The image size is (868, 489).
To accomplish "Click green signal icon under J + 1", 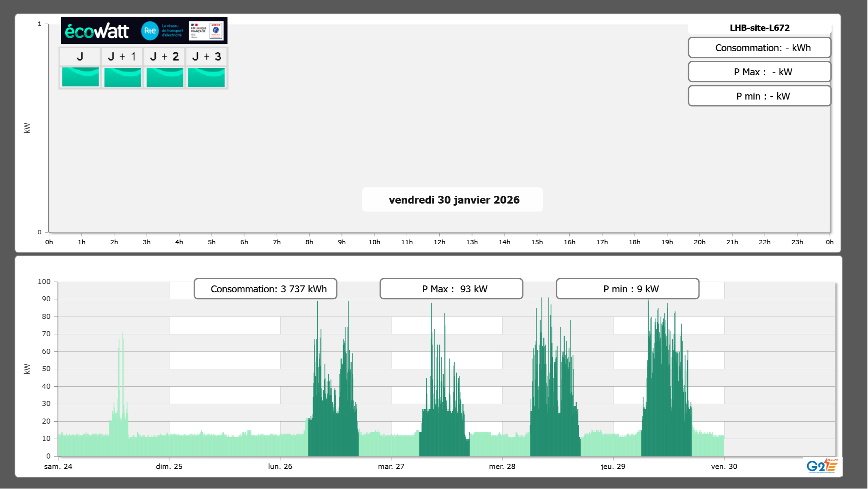I will [123, 77].
